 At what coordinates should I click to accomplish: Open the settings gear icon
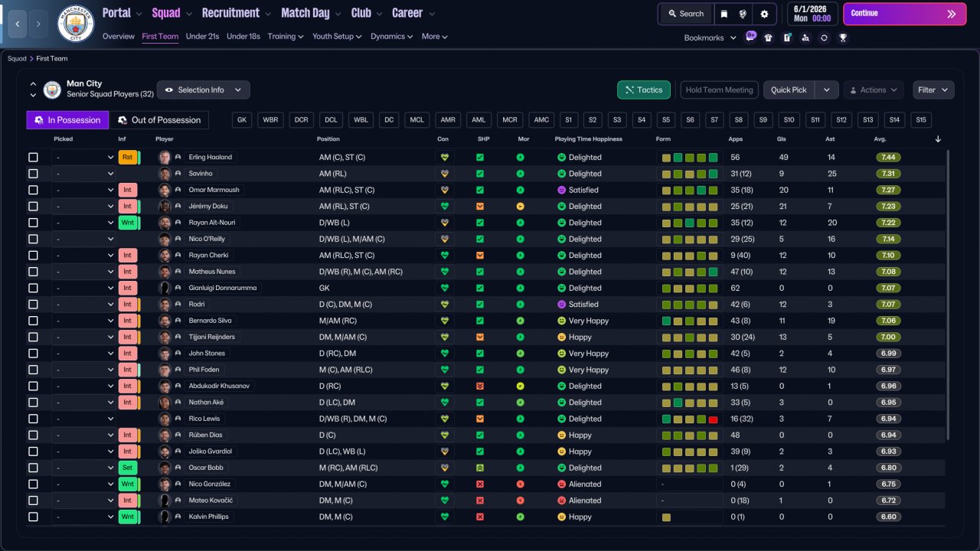point(764,14)
